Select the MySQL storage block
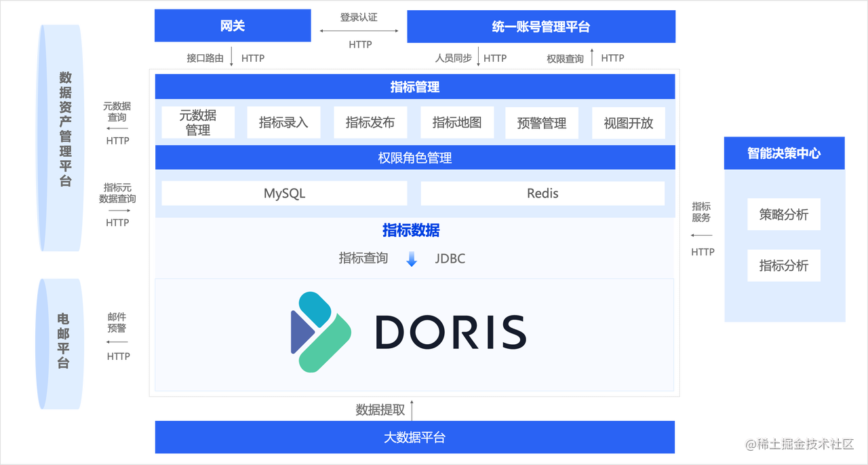The image size is (868, 465). pyautogui.click(x=283, y=193)
